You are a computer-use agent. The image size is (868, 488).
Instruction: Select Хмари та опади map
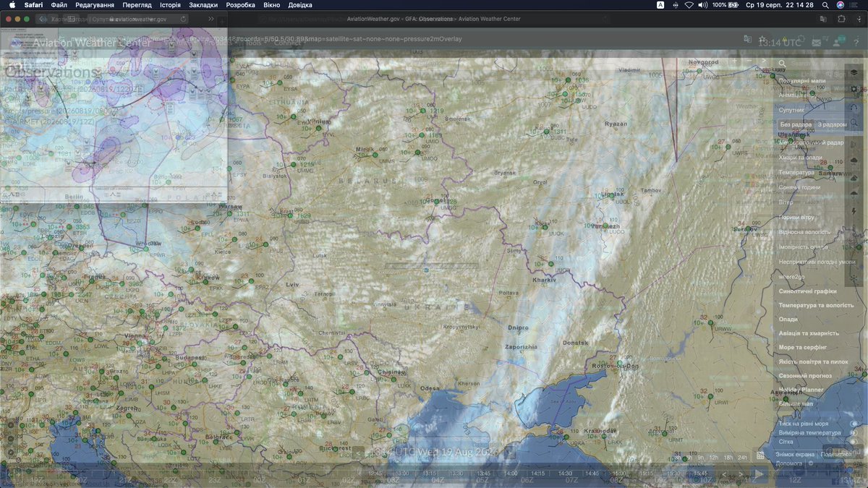801,157
